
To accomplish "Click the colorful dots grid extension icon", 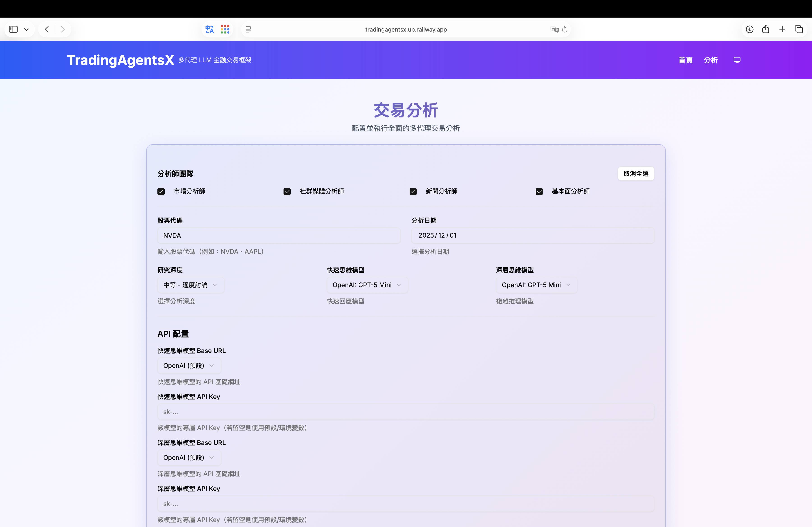I will point(225,29).
